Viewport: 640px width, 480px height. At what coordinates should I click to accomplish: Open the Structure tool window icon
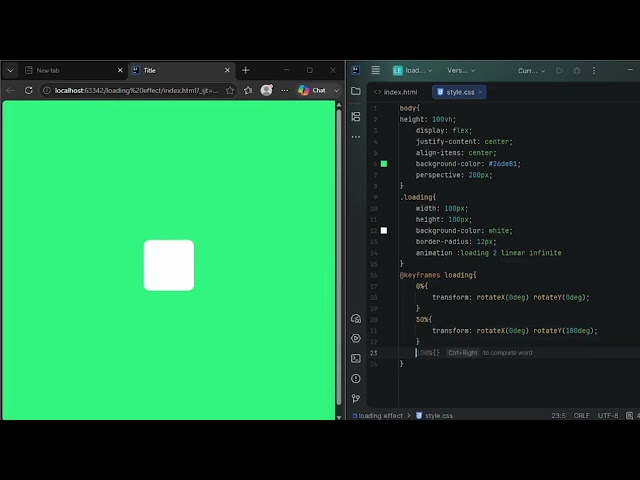356,117
